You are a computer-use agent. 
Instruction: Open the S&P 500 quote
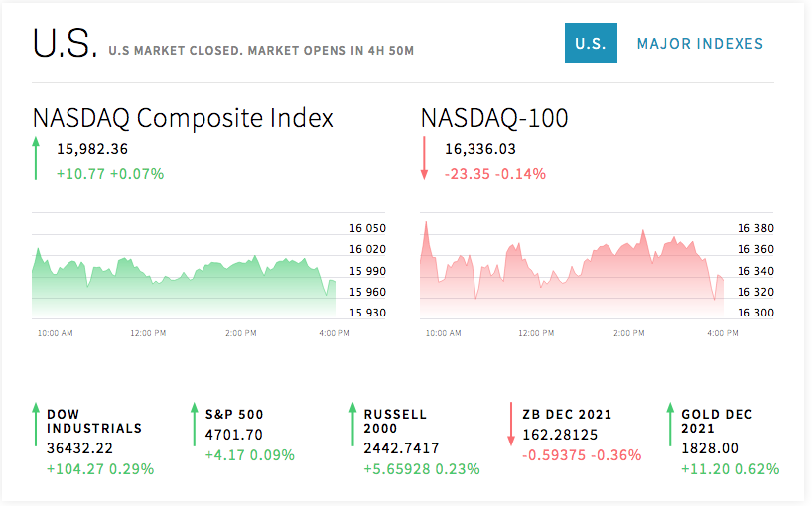pyautogui.click(x=234, y=415)
